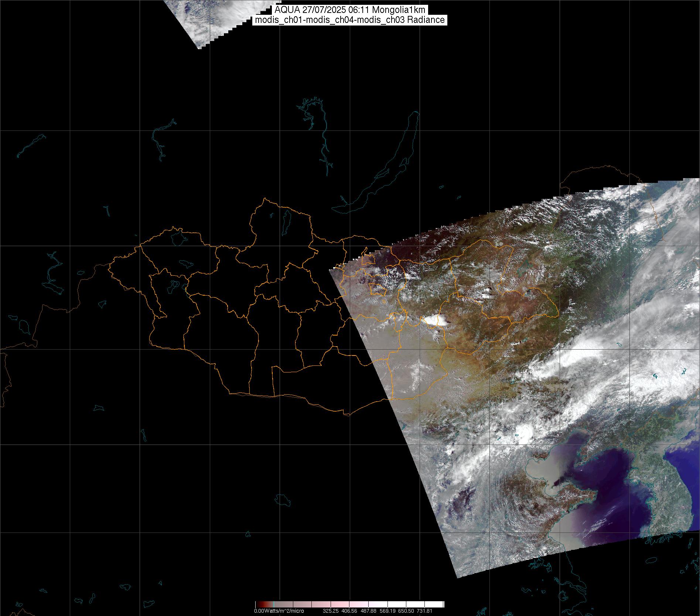Screen dimensions: 700x616
Task: Click the "modis_ch01-modis_ch04-modis_ch03 Radiance" label
Action: coord(350,20)
